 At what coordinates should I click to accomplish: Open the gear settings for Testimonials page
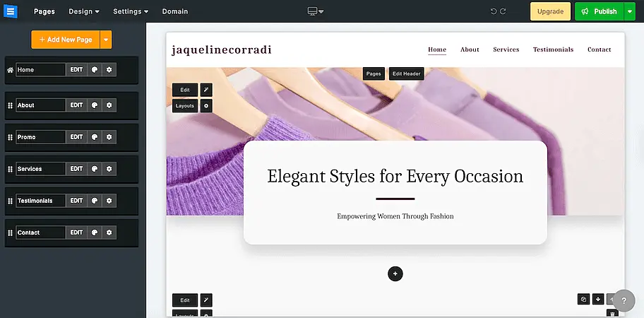pos(109,201)
